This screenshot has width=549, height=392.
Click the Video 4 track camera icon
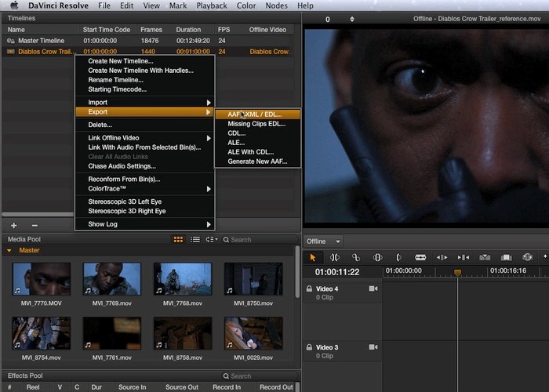click(x=373, y=289)
